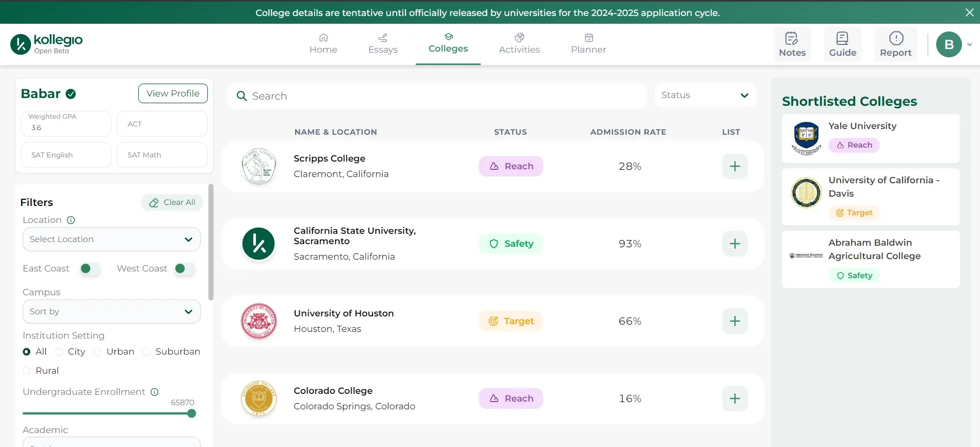Screen dimensions: 980x447
Task: Expand the Select Location dropdown
Action: pyautogui.click(x=111, y=240)
